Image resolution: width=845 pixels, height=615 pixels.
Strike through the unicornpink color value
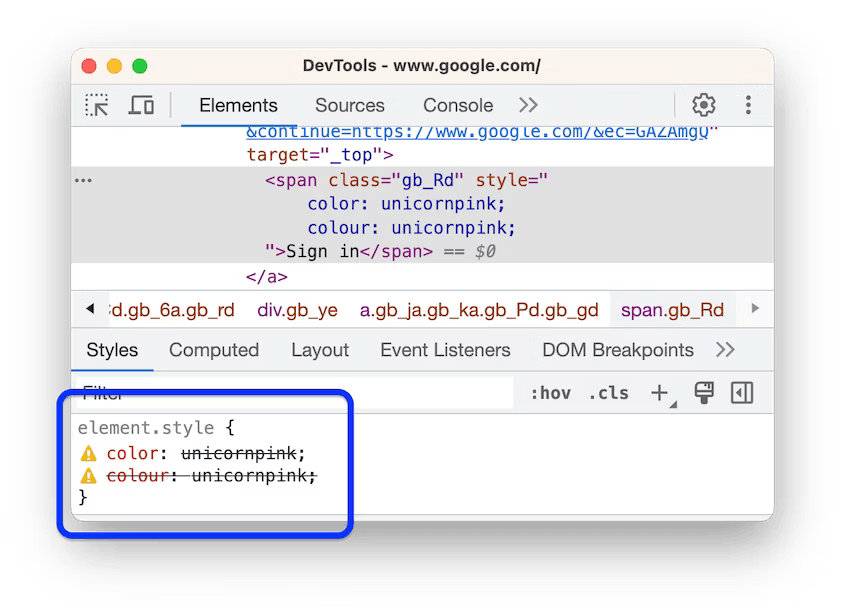pos(240,453)
